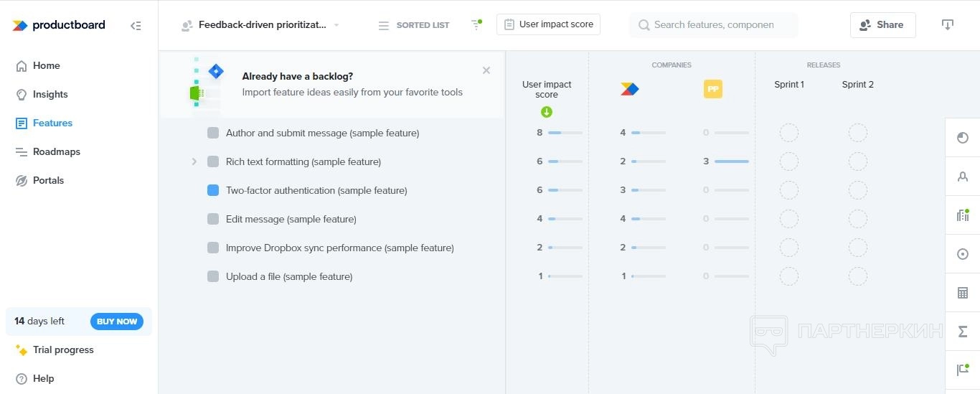Click the BUY NOW button
980x394 pixels.
[x=117, y=322]
